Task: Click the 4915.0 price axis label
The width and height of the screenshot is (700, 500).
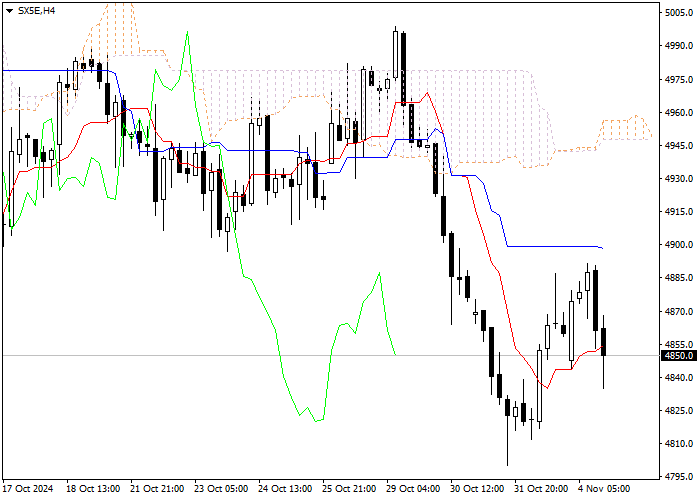Action: pos(679,212)
